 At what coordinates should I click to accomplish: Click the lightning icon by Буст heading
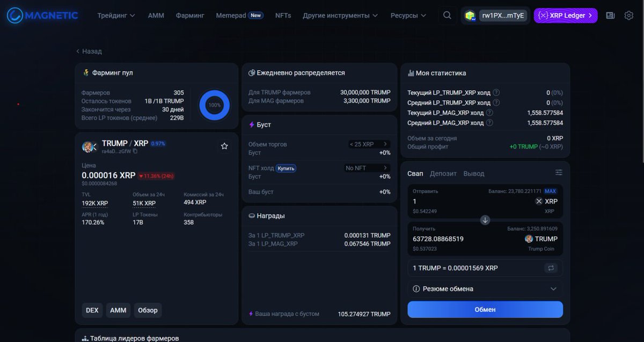(x=252, y=124)
